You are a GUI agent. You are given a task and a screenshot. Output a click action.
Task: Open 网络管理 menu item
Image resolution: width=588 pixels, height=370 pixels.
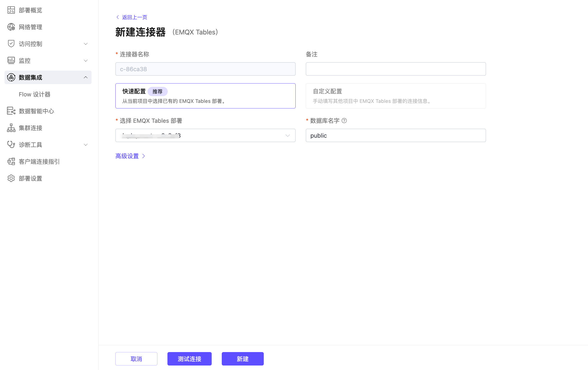point(48,27)
